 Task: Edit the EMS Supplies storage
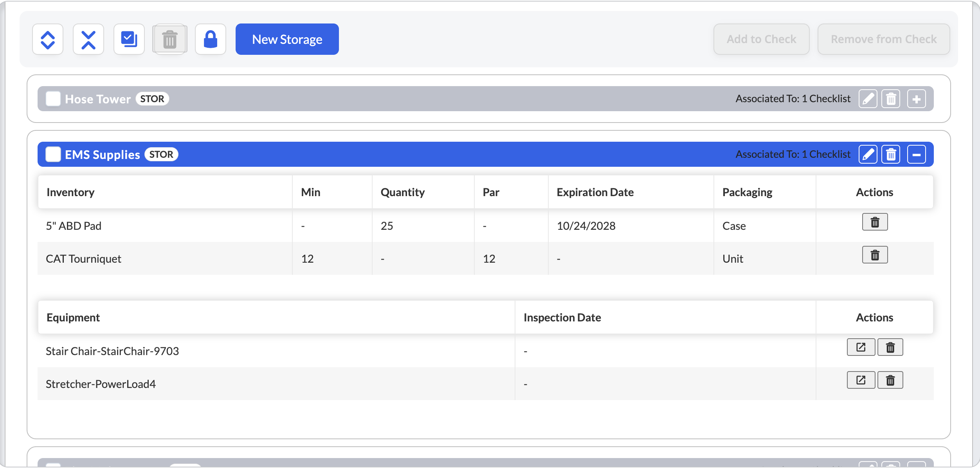(x=868, y=154)
